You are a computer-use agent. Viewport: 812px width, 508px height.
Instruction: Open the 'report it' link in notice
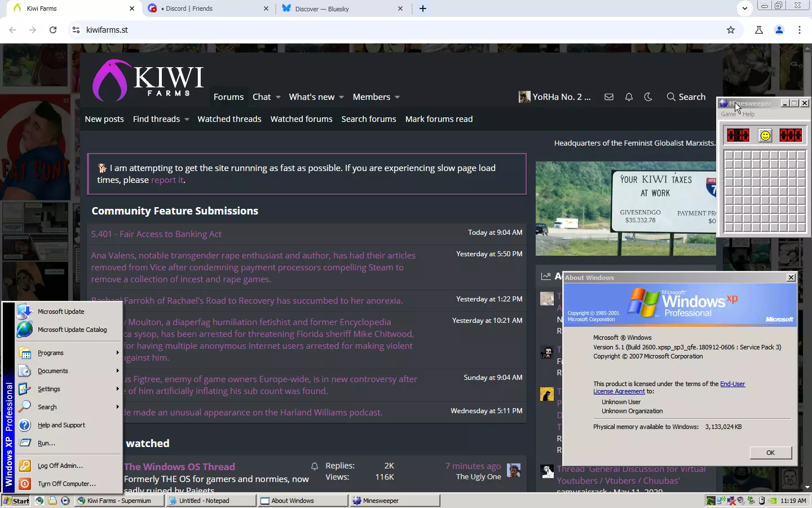point(167,180)
